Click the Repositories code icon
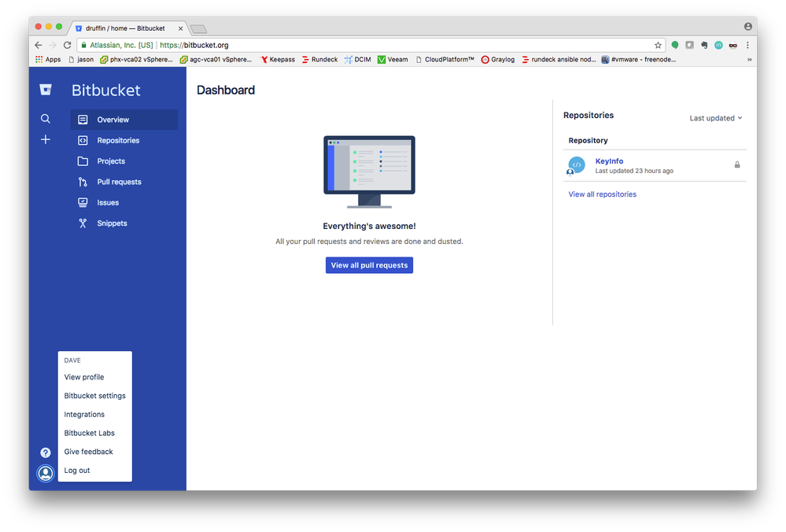This screenshot has height=532, width=786. (83, 140)
